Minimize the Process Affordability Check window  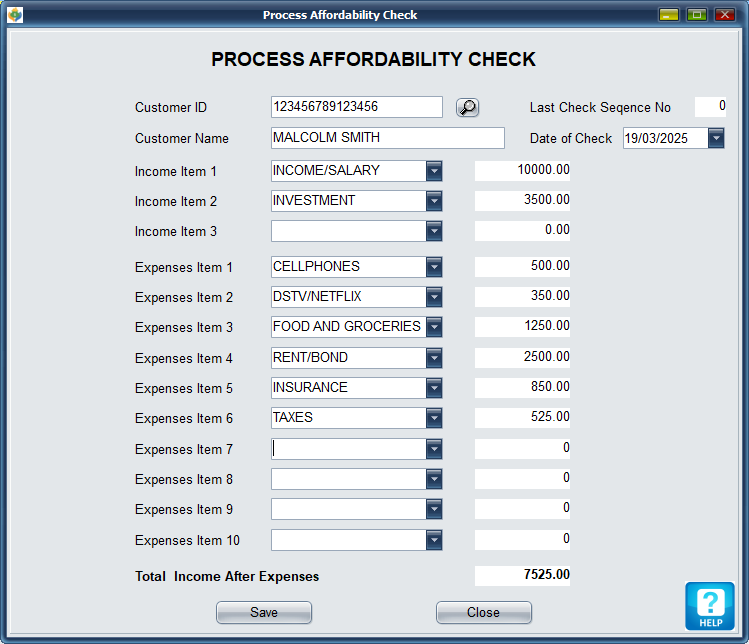tap(668, 15)
